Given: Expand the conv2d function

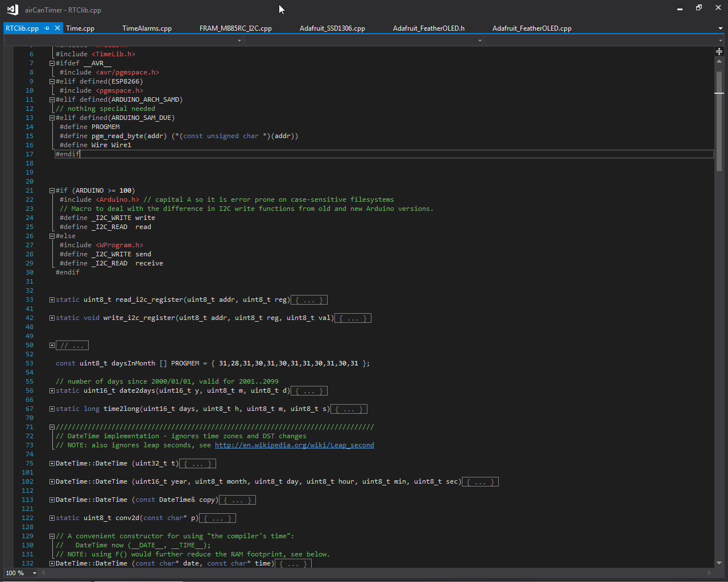Looking at the screenshot, I should point(52,518).
